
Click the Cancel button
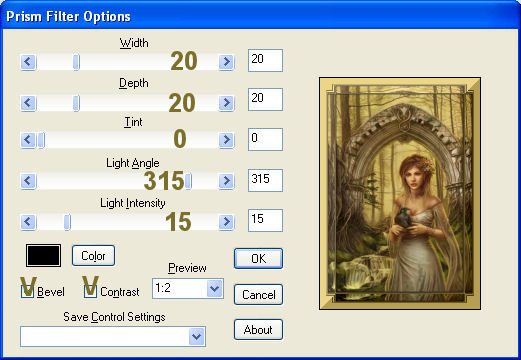click(x=258, y=295)
